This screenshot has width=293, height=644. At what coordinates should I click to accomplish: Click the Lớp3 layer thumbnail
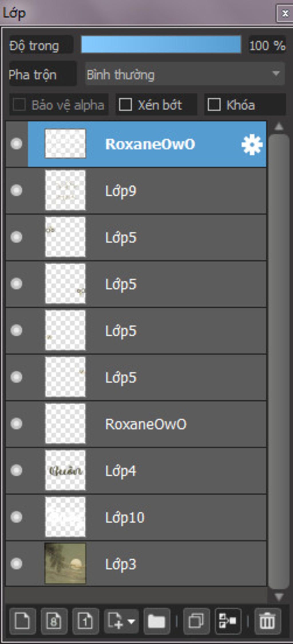(x=65, y=564)
